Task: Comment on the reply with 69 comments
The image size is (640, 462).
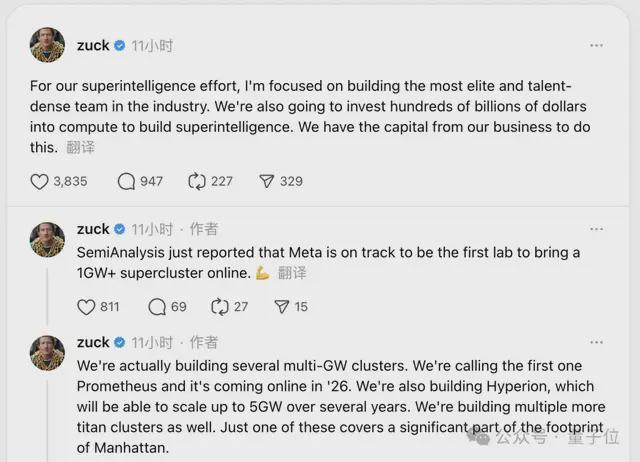Action: (157, 307)
